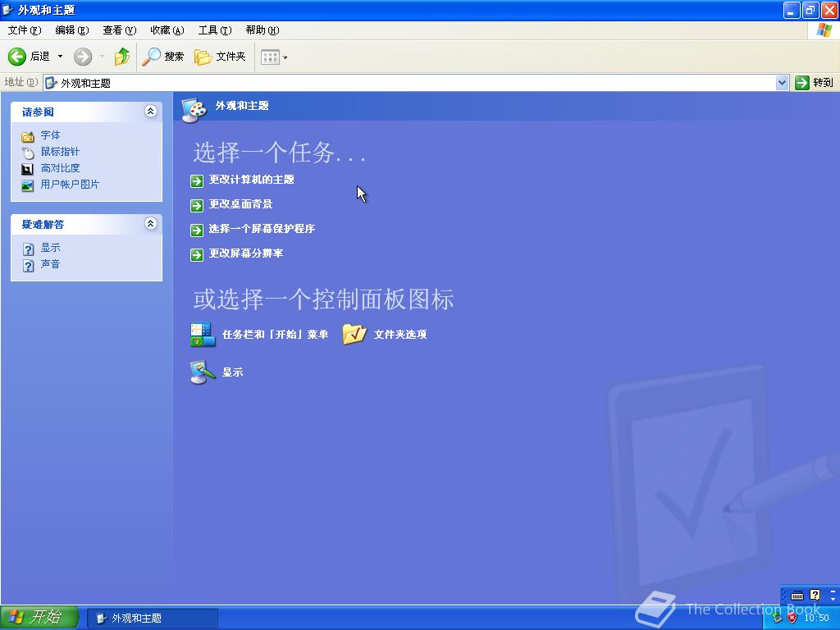Click green arrow icon beside 更改计算机的主题
This screenshot has width=840, height=630.
(197, 181)
